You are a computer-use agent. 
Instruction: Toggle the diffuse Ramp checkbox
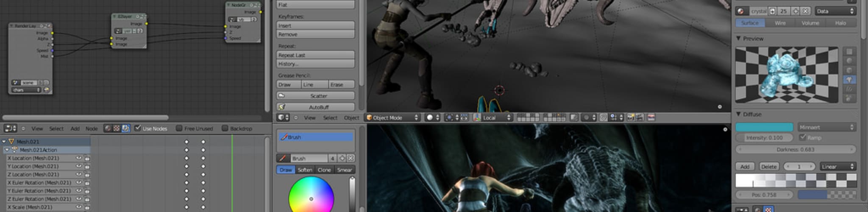pyautogui.click(x=802, y=137)
